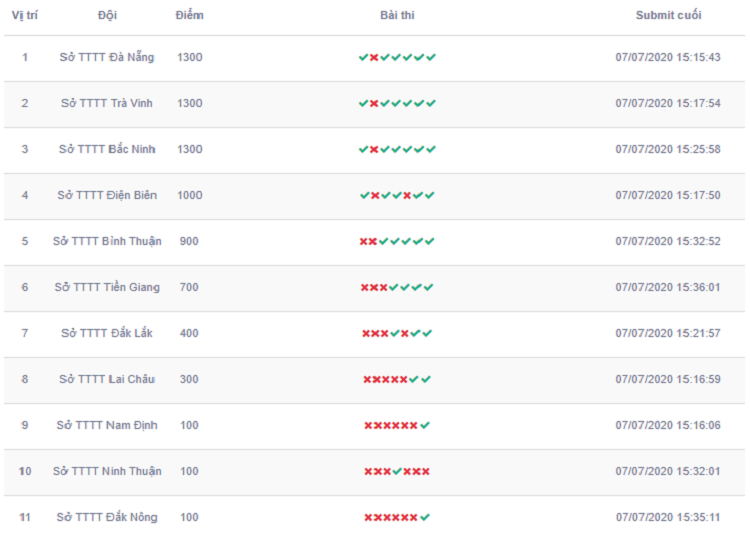Click the last green check in Tiền Giang row
The height and width of the screenshot is (550, 750).
click(x=429, y=287)
